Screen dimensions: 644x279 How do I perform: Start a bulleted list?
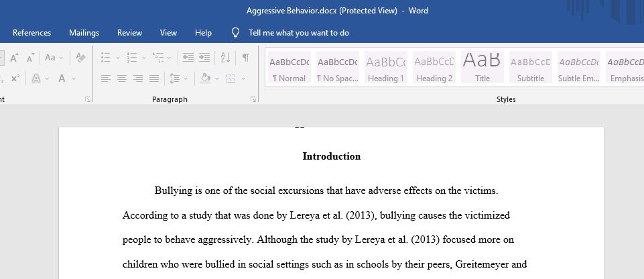[x=106, y=58]
